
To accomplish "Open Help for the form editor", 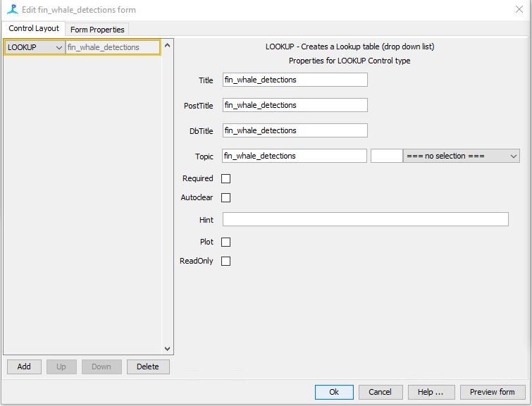I will [x=431, y=392].
